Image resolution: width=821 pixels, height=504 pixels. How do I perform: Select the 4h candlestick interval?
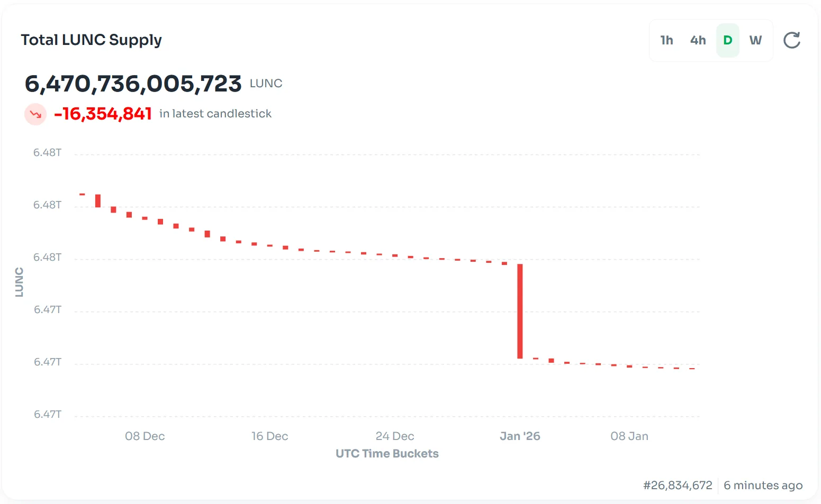pyautogui.click(x=698, y=40)
